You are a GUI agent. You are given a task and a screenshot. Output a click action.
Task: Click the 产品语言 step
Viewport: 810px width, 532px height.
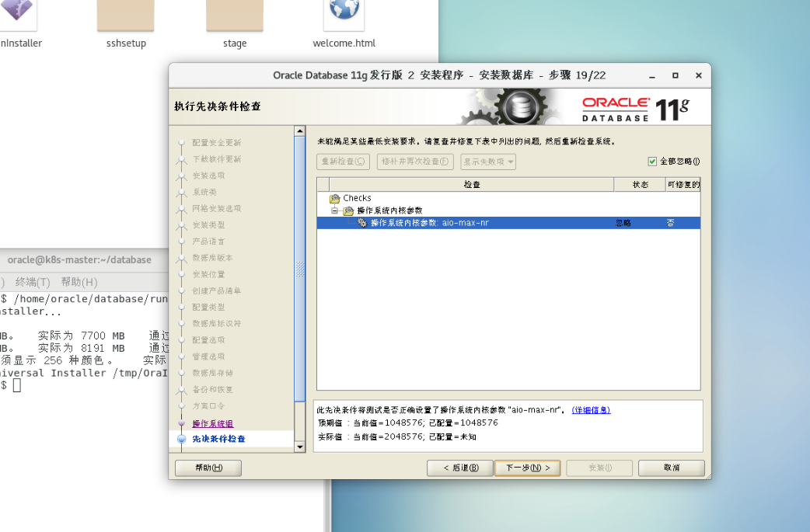(x=208, y=242)
